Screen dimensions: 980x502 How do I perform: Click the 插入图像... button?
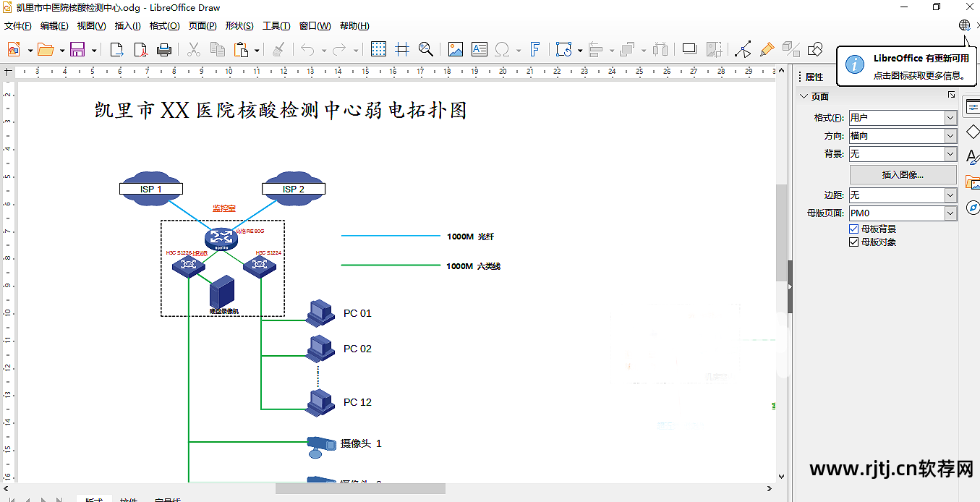tap(903, 174)
